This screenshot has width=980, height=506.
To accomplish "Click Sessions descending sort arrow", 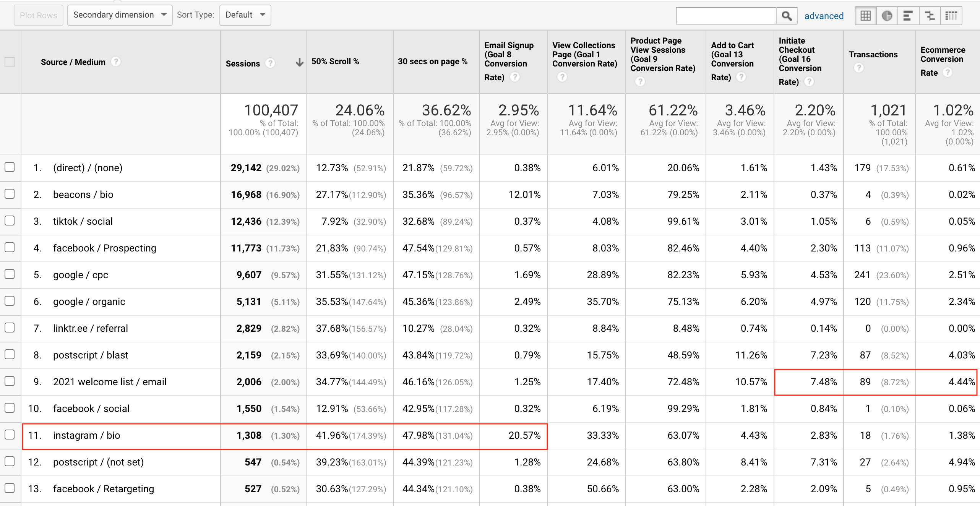I will [x=299, y=63].
